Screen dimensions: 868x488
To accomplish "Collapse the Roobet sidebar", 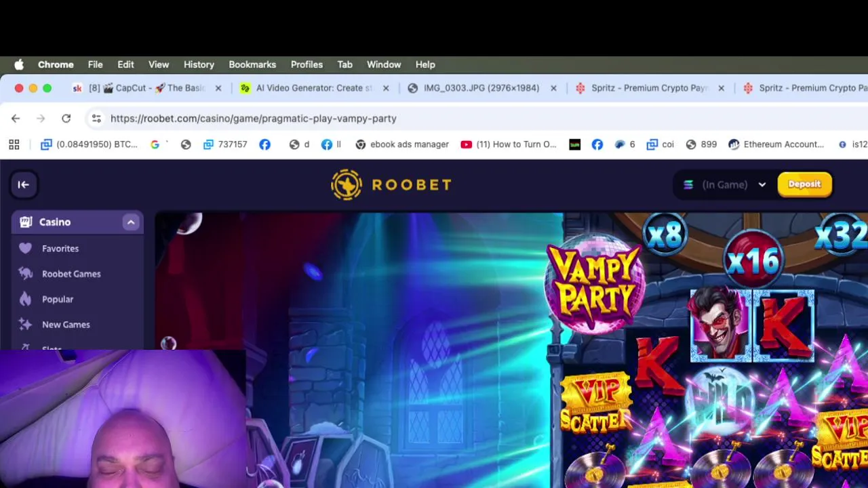I will coord(23,184).
